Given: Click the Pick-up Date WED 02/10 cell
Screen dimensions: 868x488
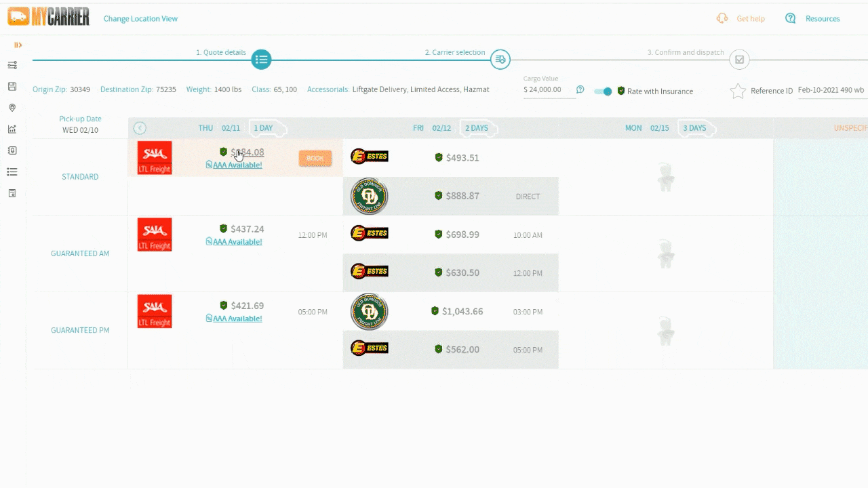Looking at the screenshot, I should pos(80,125).
